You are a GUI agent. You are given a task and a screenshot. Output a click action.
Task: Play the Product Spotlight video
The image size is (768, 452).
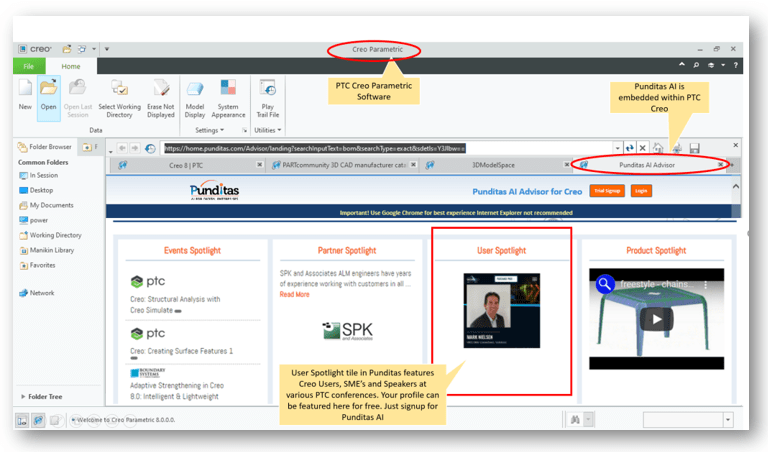click(x=656, y=320)
